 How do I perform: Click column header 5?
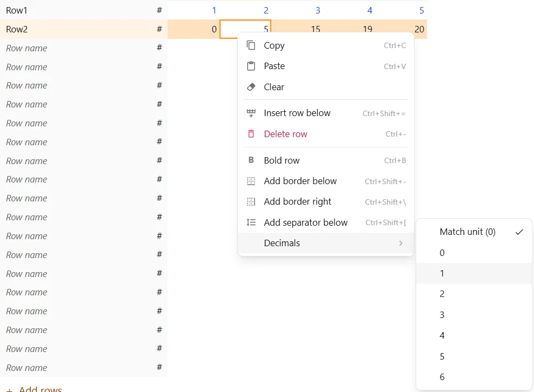pos(422,10)
